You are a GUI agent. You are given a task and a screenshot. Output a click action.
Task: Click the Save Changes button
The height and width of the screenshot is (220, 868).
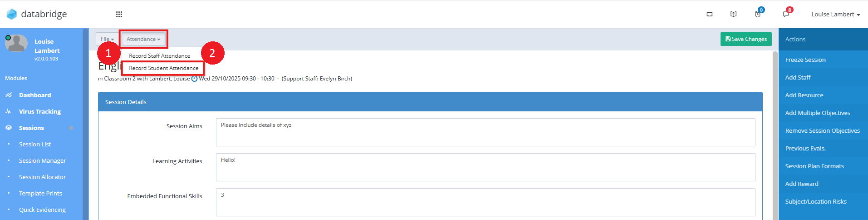click(746, 39)
